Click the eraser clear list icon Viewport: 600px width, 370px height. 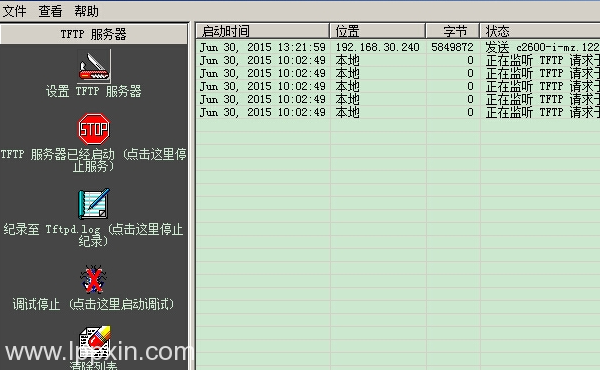point(95,341)
